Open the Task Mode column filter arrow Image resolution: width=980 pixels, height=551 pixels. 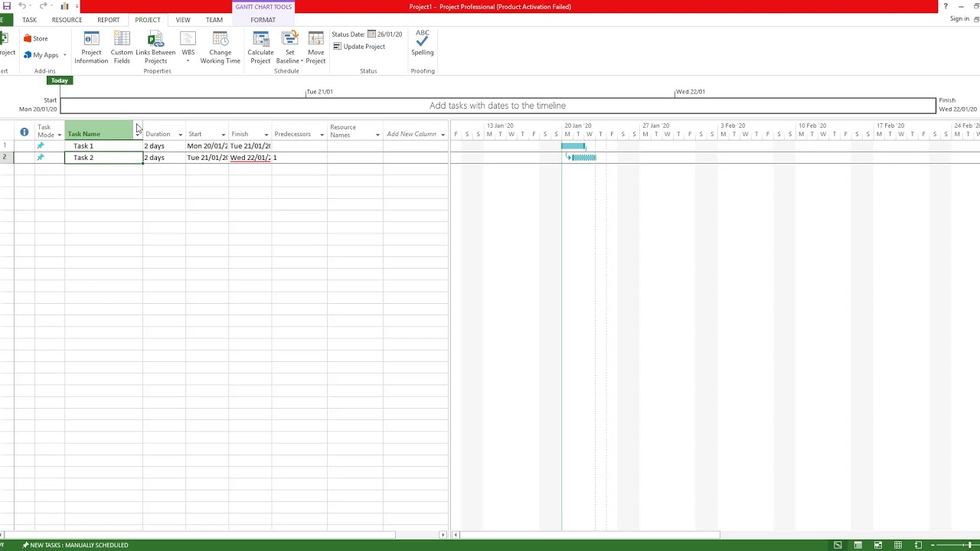59,135
